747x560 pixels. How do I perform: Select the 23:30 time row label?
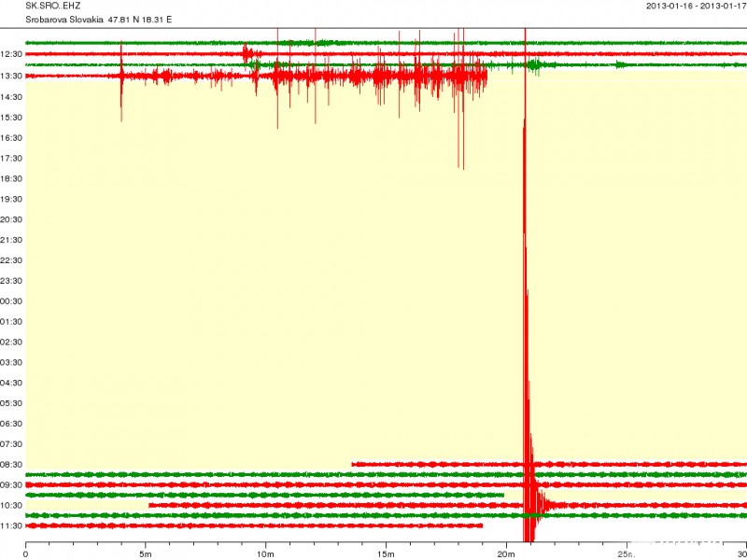point(11,281)
